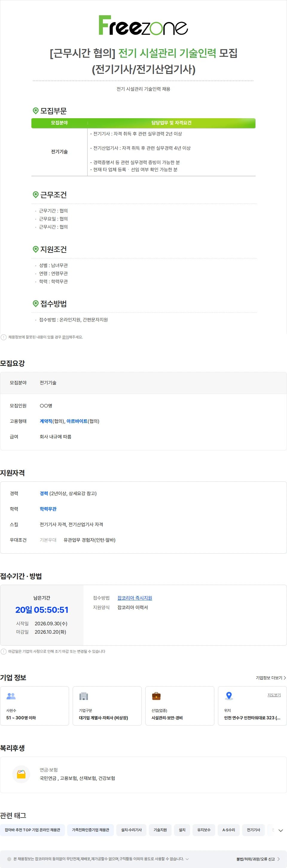Click the chevron beside 오류 신고
287x868 pixels.
tap(279, 859)
